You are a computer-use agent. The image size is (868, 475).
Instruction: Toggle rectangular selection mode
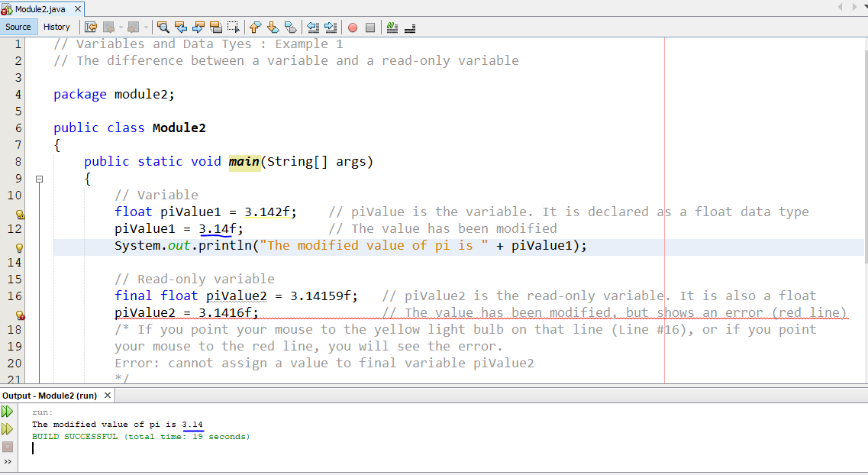[x=233, y=27]
